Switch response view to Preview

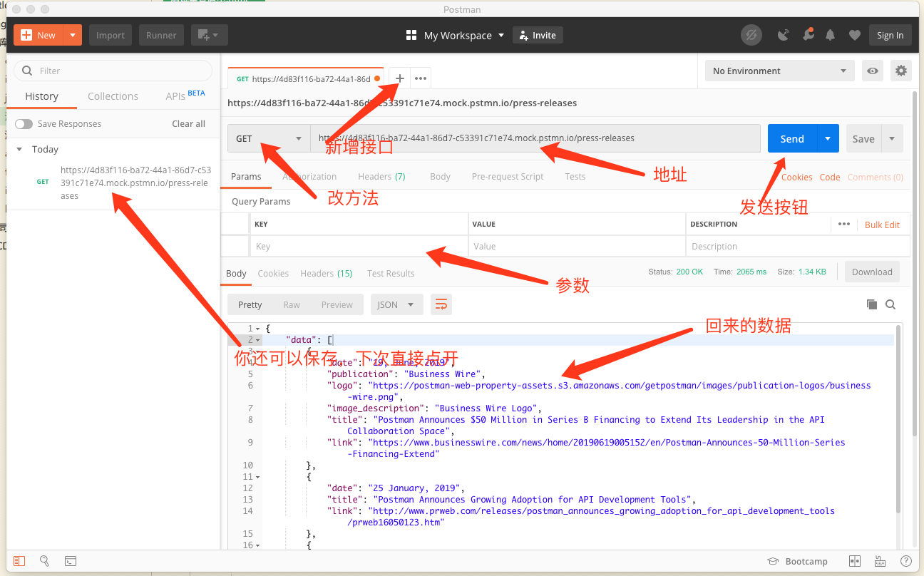(337, 304)
